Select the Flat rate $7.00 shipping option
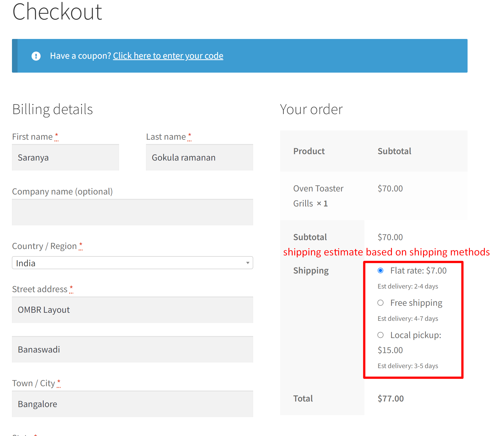Image resolution: width=504 pixels, height=436 pixels. [381, 270]
